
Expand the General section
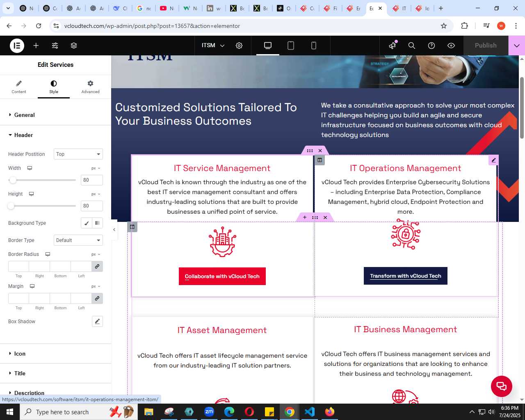click(x=55, y=115)
